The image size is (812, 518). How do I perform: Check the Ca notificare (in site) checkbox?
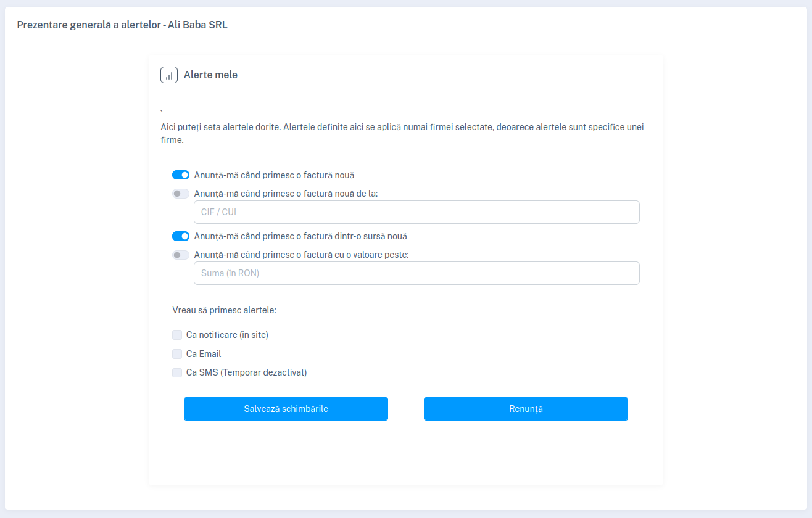point(177,335)
